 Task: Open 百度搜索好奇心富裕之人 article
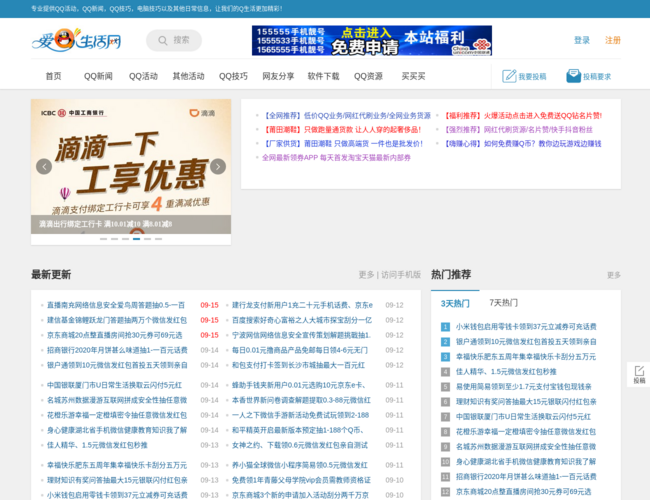coord(302,320)
